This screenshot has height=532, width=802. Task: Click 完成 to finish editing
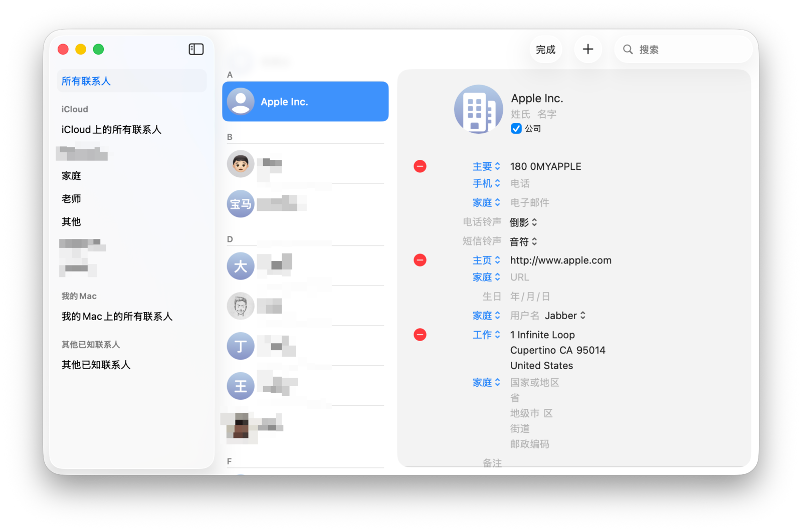point(545,50)
